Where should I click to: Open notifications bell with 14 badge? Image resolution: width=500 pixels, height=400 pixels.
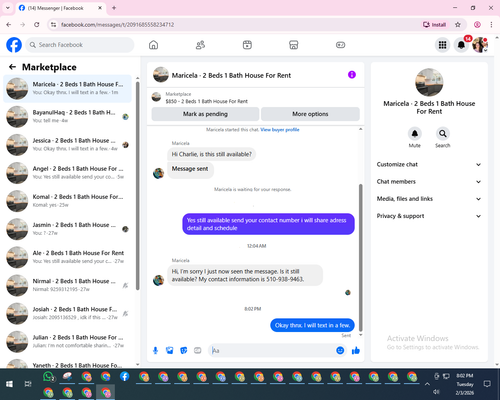point(461,45)
